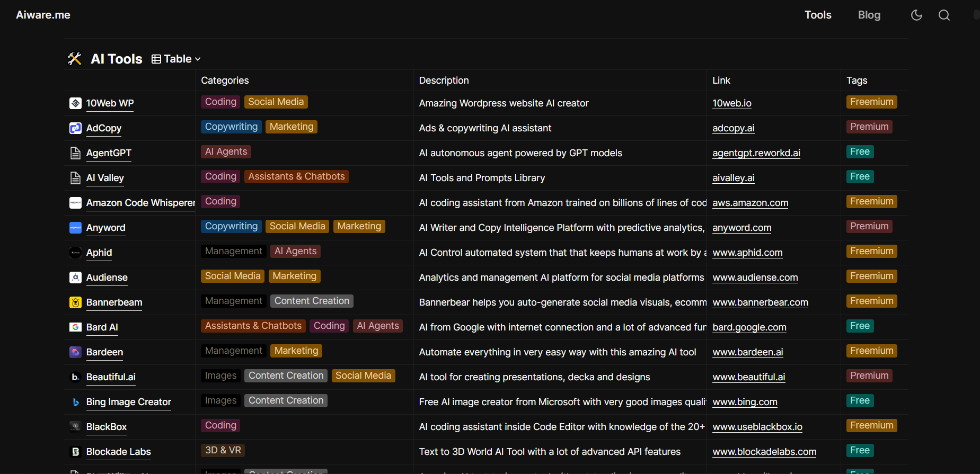Click the AI Tools hammer and wrench icon
The height and width of the screenshot is (474, 980).
point(75,59)
